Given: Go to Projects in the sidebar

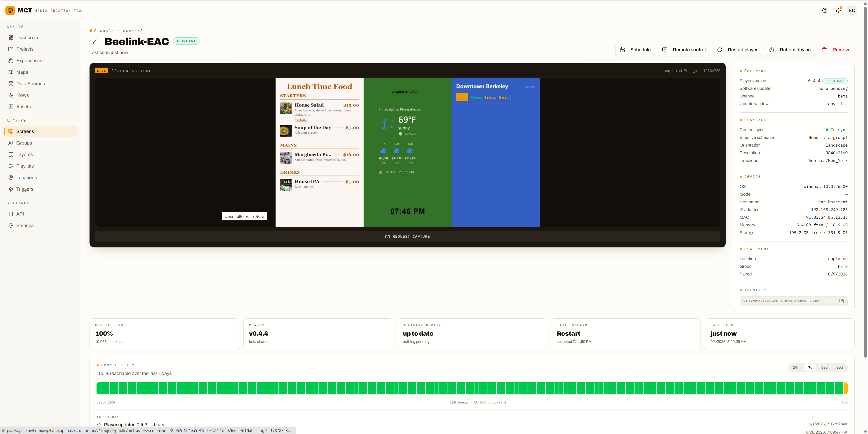Looking at the screenshot, I should pos(40,49).
